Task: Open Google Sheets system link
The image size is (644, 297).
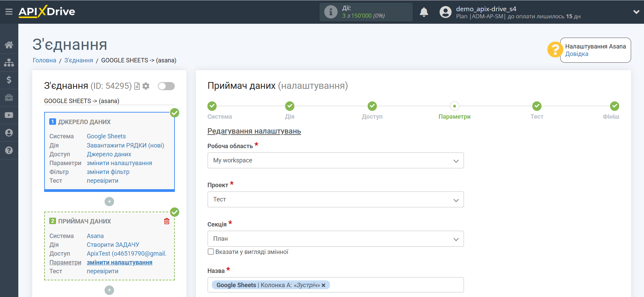Action: pos(106,136)
